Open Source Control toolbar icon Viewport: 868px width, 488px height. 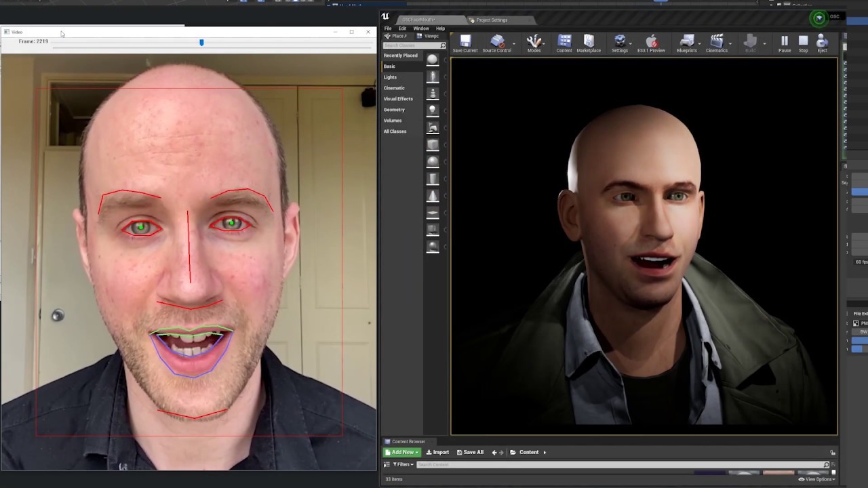tap(497, 44)
